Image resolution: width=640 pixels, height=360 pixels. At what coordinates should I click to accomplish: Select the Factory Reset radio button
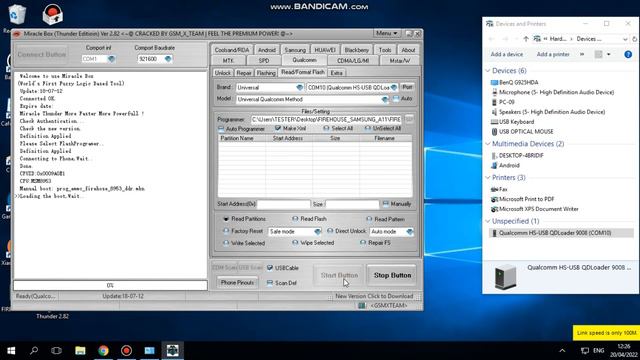(x=226, y=231)
